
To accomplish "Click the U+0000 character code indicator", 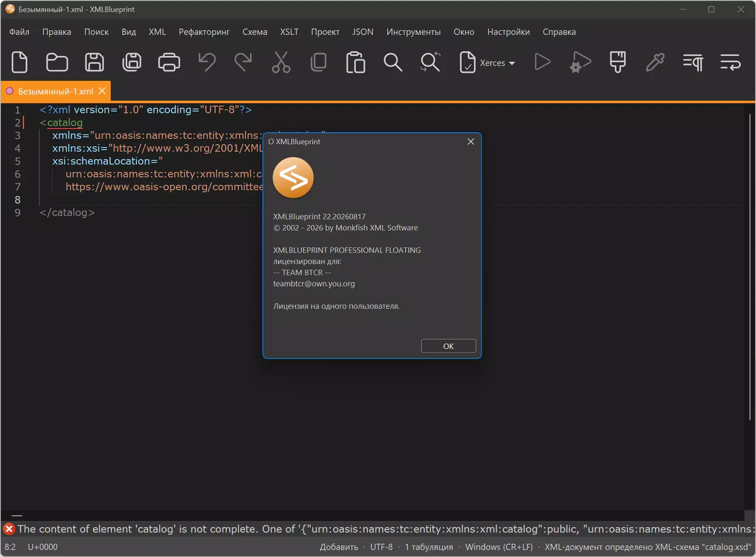I will [x=43, y=547].
